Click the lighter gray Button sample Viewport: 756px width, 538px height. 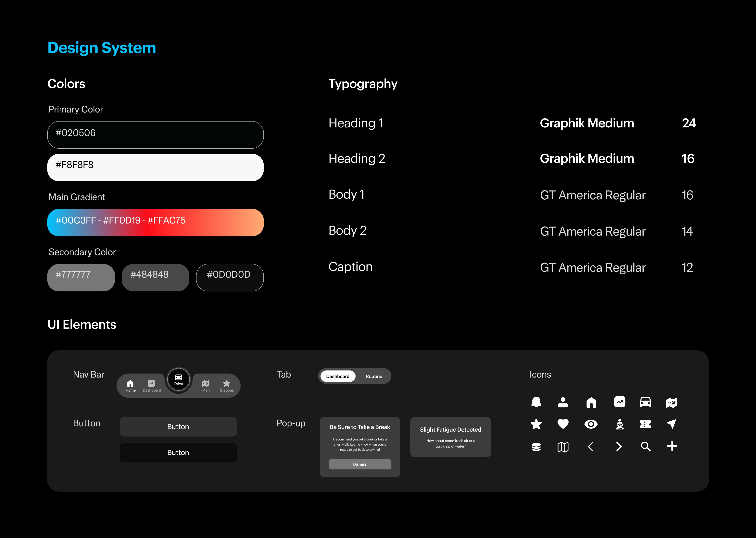pos(178,427)
